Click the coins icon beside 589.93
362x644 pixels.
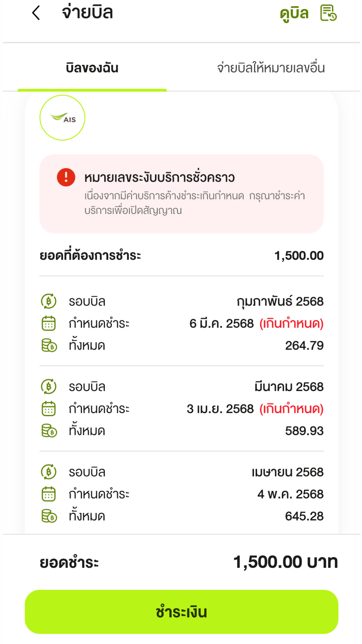(x=49, y=431)
